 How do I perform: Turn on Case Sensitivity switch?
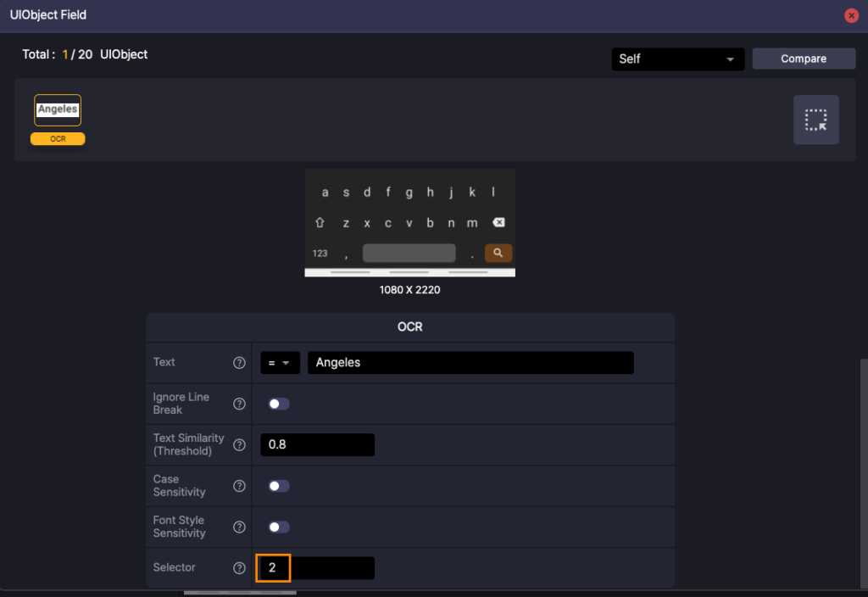coord(279,486)
